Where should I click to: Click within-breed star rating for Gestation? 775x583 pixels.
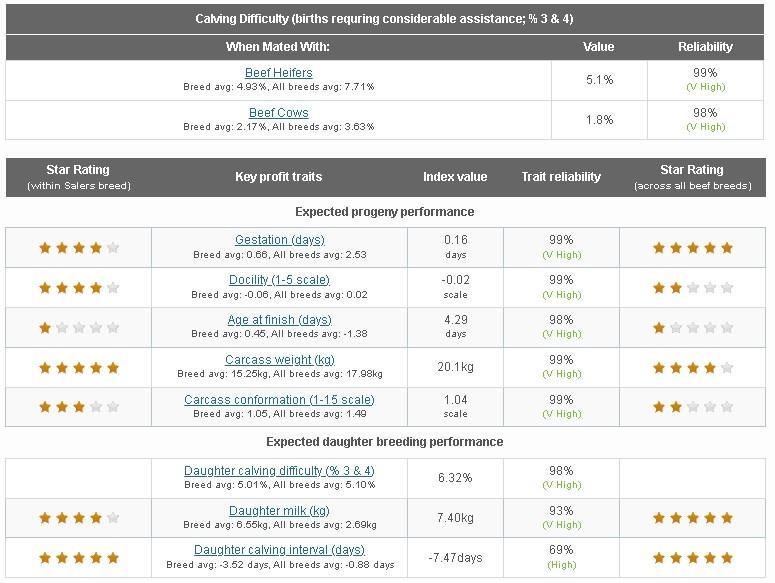tap(79, 248)
